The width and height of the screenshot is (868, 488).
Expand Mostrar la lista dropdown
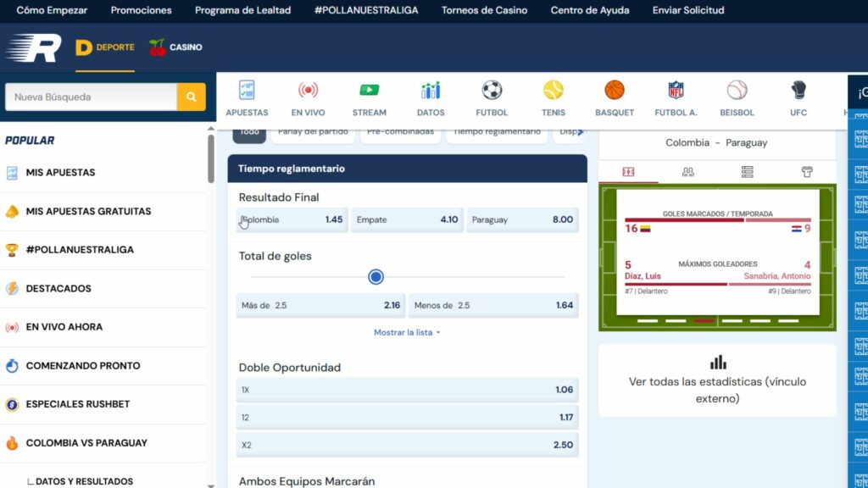407,332
